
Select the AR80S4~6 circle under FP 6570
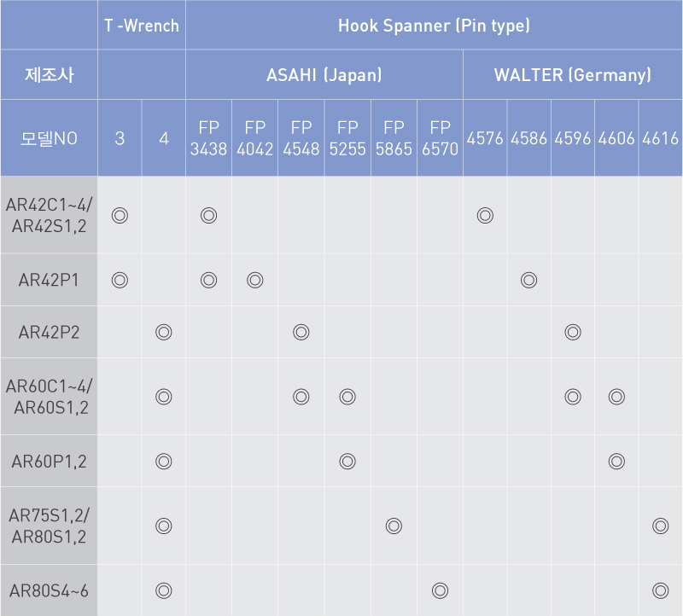[440, 590]
